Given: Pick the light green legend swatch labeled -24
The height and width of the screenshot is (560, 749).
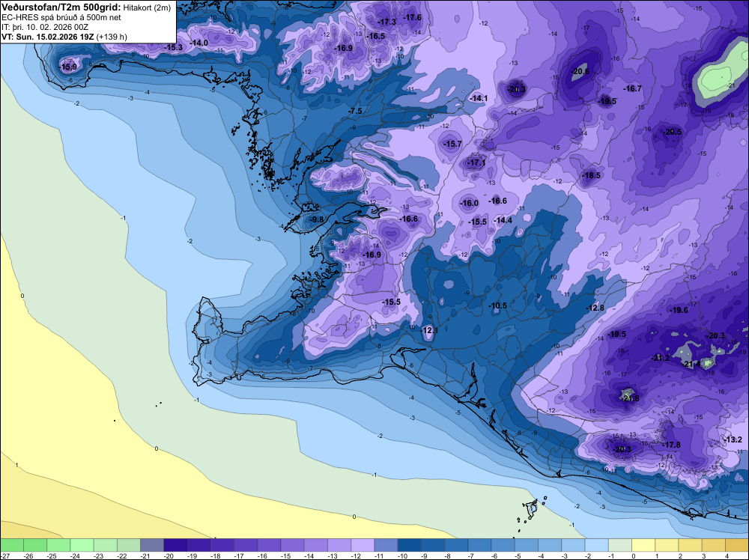Looking at the screenshot, I should tap(82, 545).
